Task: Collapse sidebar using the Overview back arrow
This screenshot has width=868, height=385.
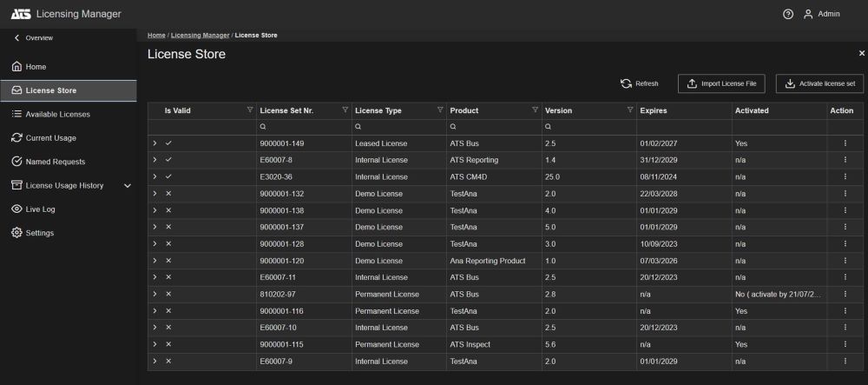Action: point(16,38)
